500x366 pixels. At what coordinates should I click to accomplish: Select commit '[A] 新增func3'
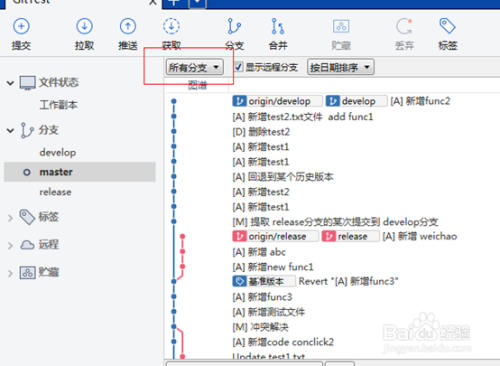click(262, 297)
